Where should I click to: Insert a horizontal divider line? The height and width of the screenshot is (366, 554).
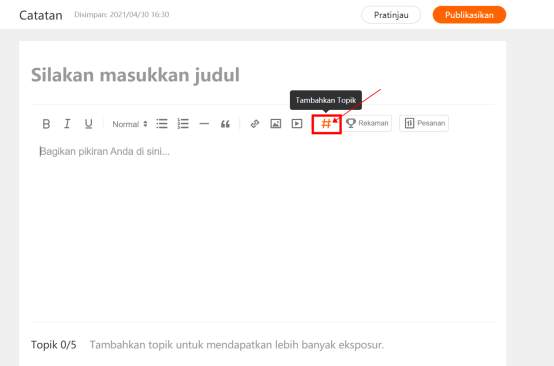[204, 124]
